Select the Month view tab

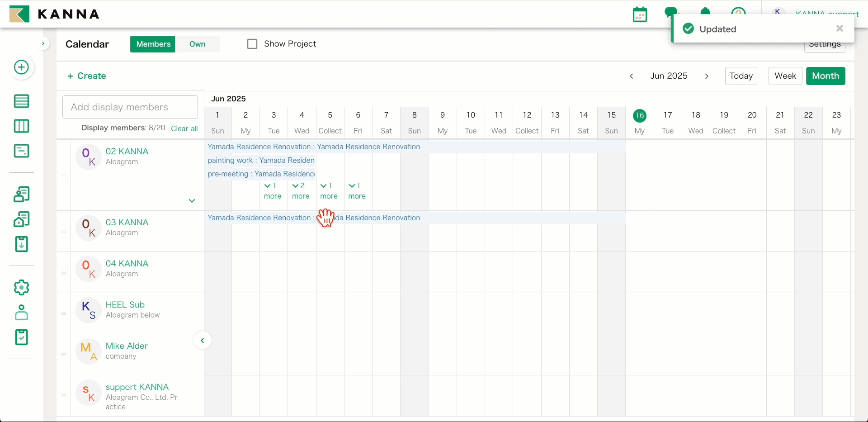click(825, 76)
